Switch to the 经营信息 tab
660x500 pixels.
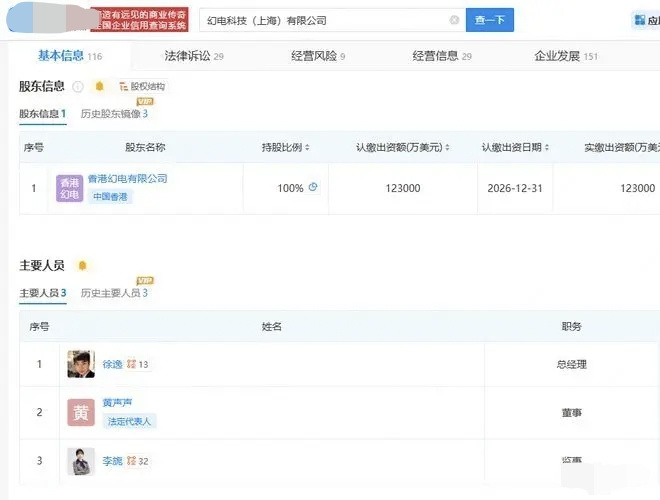point(442,56)
